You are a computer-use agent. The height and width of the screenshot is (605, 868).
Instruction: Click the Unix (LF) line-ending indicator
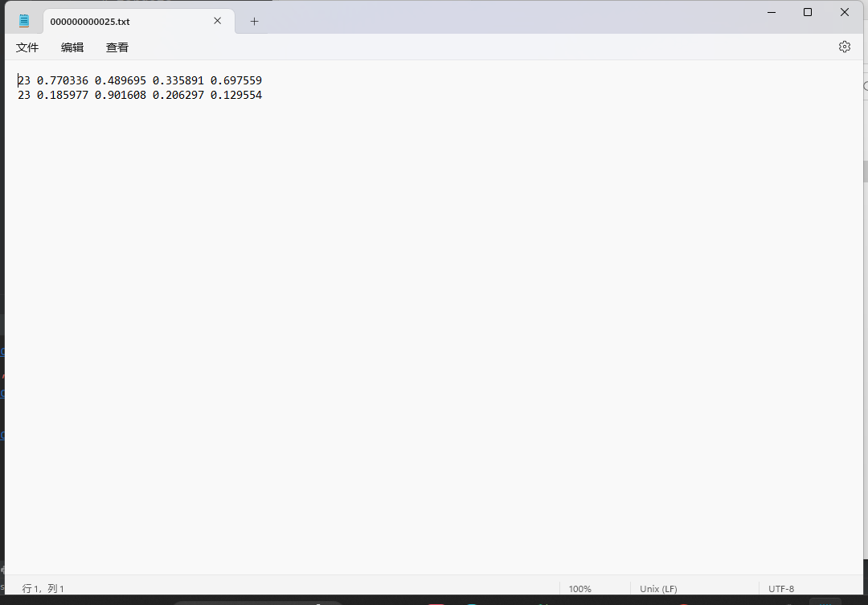point(657,588)
